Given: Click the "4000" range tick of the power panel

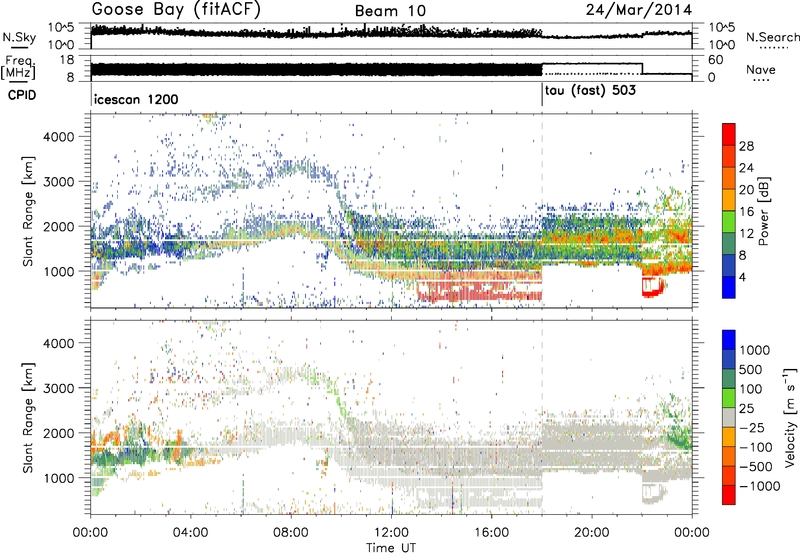Looking at the screenshot, I should click(x=58, y=137).
